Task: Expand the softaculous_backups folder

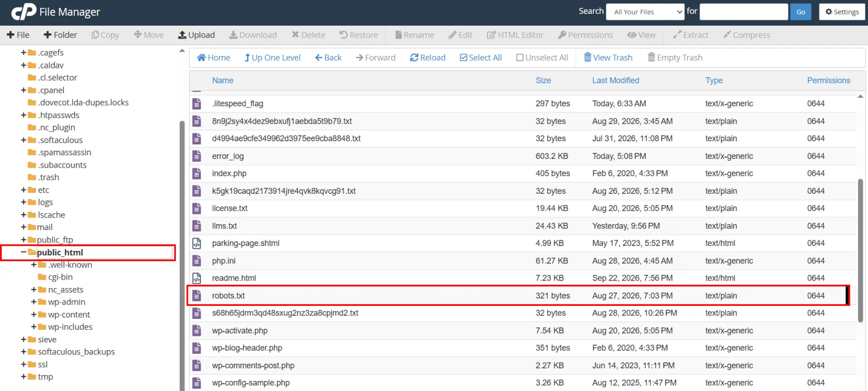Action: click(23, 351)
